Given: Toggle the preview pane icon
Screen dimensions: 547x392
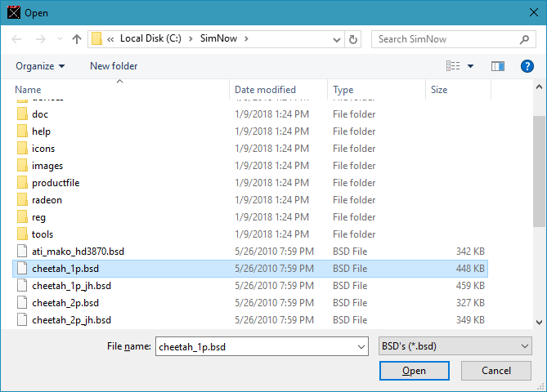Looking at the screenshot, I should coord(498,66).
